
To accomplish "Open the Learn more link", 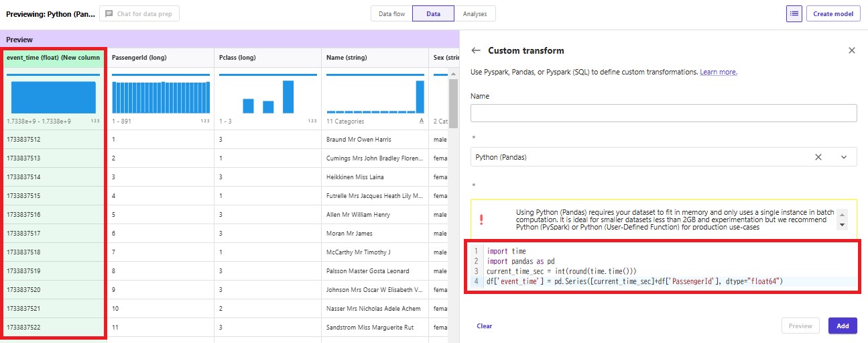I will click(719, 72).
